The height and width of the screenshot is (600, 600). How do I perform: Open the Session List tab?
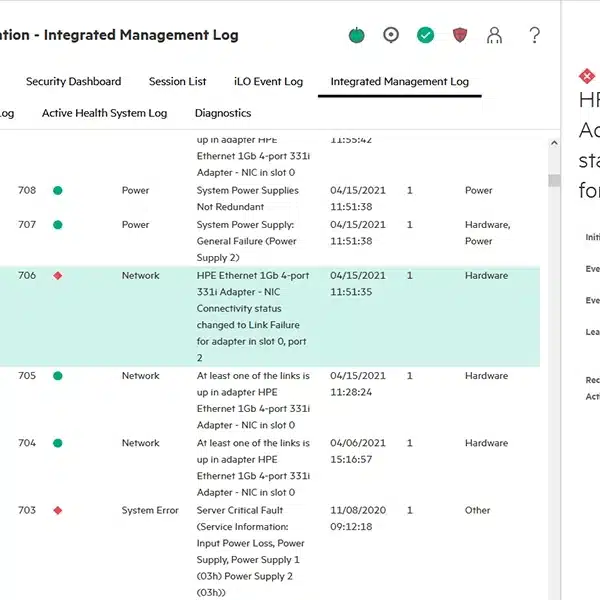tap(177, 82)
